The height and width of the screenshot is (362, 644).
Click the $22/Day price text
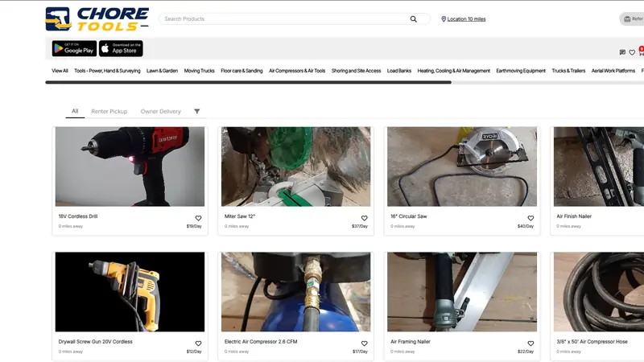pyautogui.click(x=526, y=352)
